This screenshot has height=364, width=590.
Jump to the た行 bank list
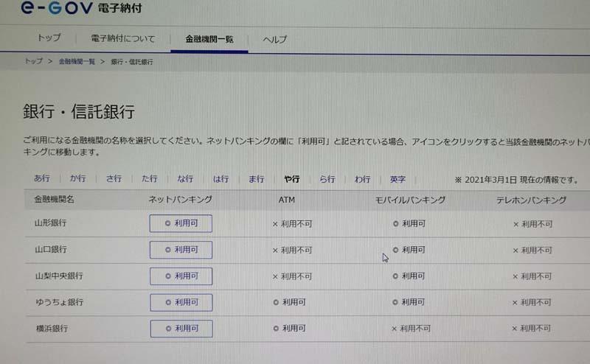point(150,178)
